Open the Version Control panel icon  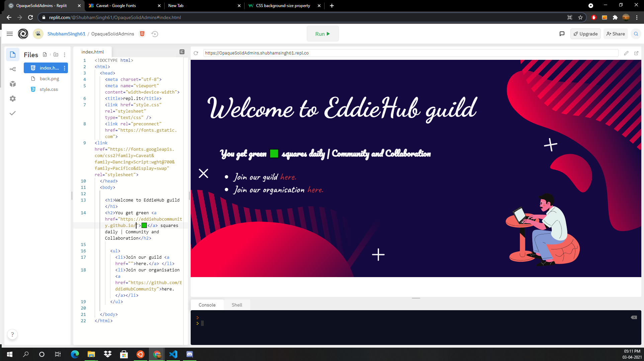[13, 69]
